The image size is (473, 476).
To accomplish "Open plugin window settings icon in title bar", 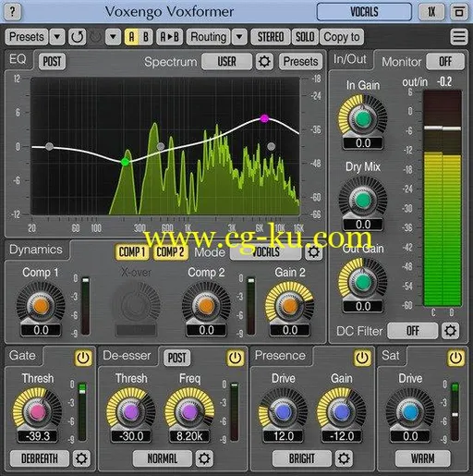I will click(x=459, y=12).
